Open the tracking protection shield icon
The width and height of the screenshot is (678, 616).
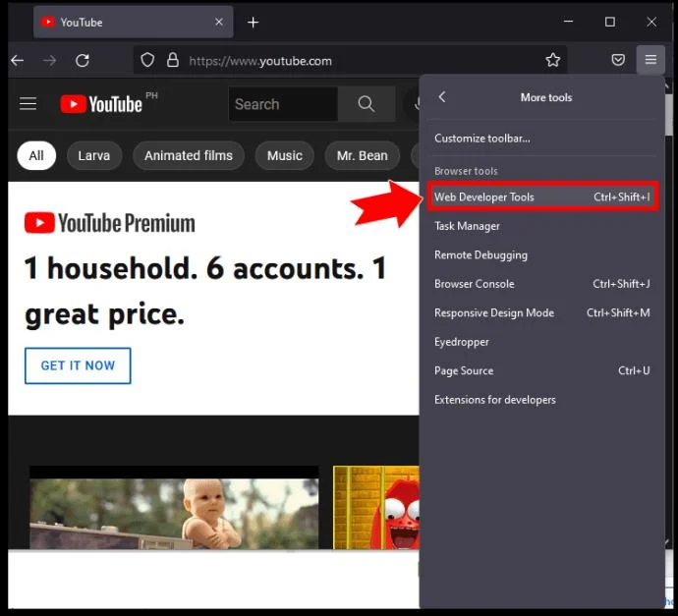point(147,60)
